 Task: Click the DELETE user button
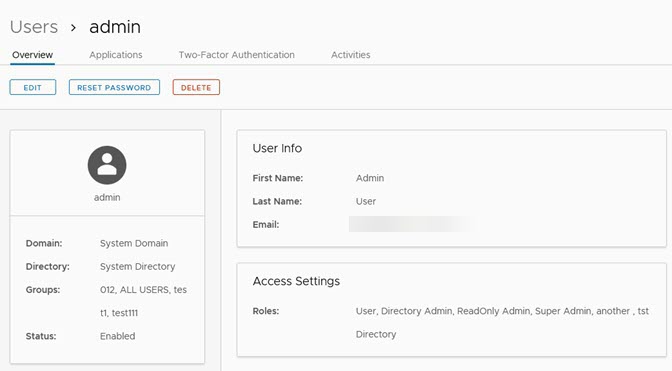(196, 87)
